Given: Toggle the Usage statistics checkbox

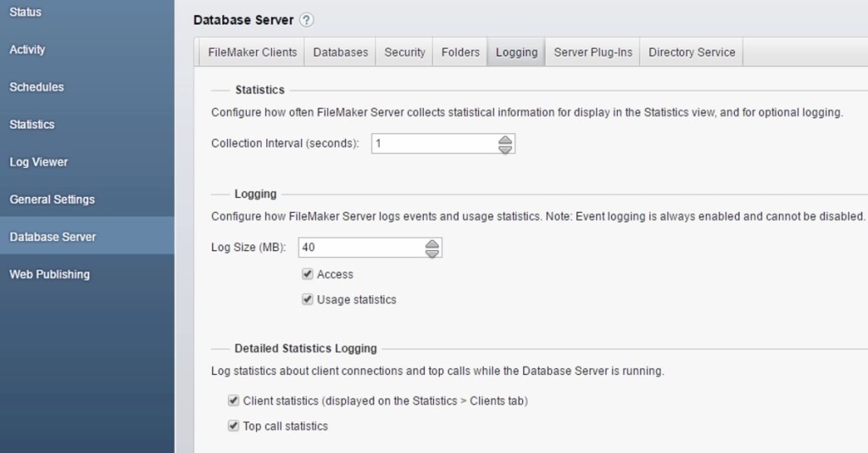Looking at the screenshot, I should point(307,299).
